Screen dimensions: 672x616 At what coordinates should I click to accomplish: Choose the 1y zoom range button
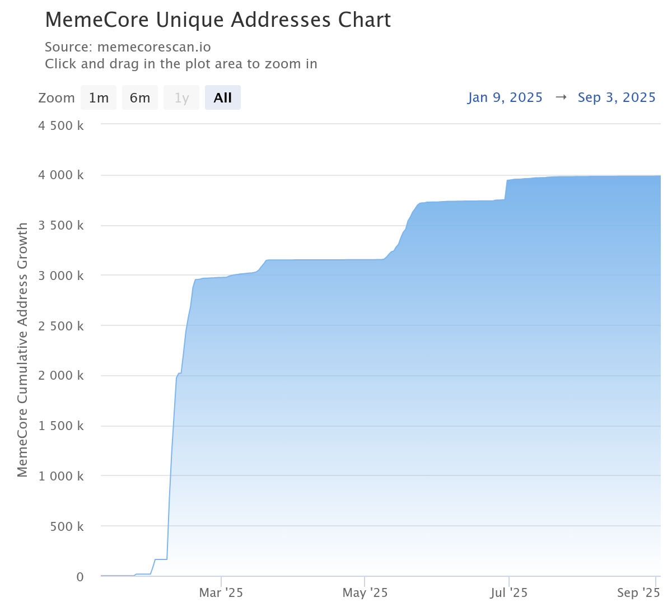click(181, 97)
